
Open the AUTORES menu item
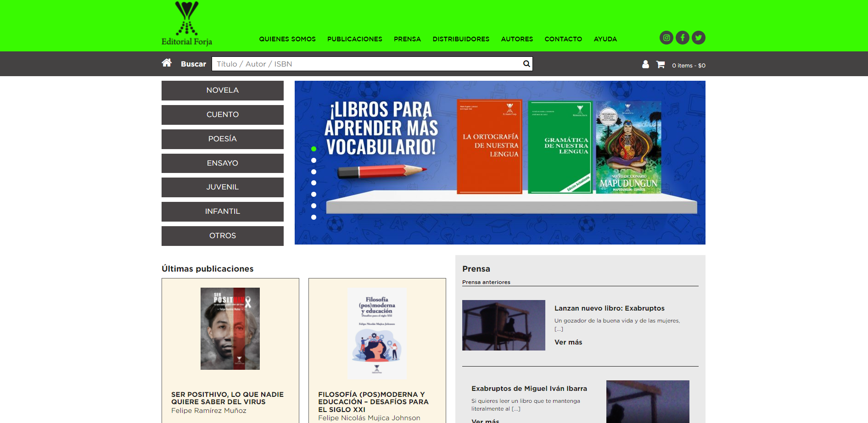(x=517, y=39)
